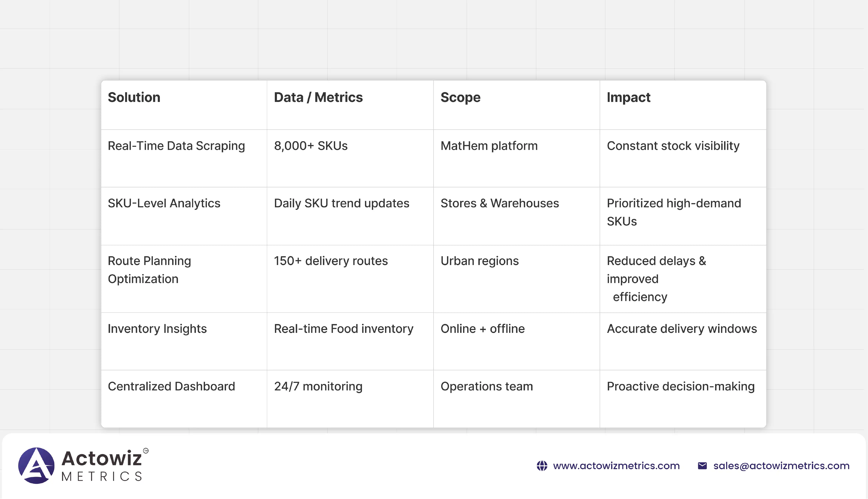Click the Scope column header
Screen dimensions: 868x499
[460, 98]
